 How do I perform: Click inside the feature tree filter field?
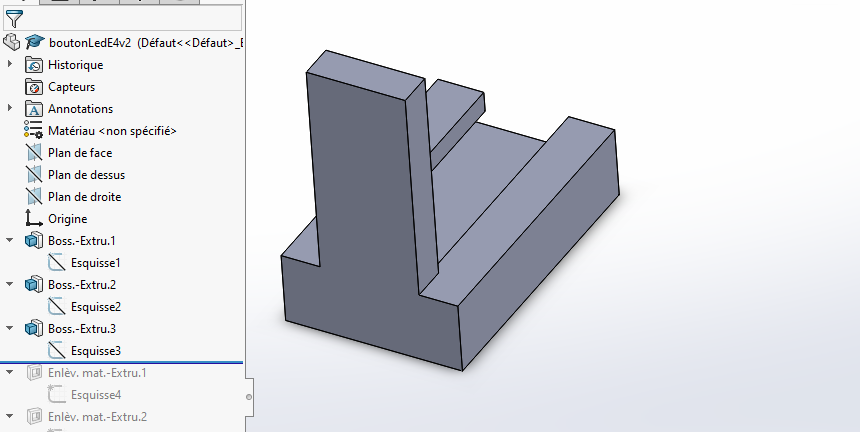pos(130,18)
